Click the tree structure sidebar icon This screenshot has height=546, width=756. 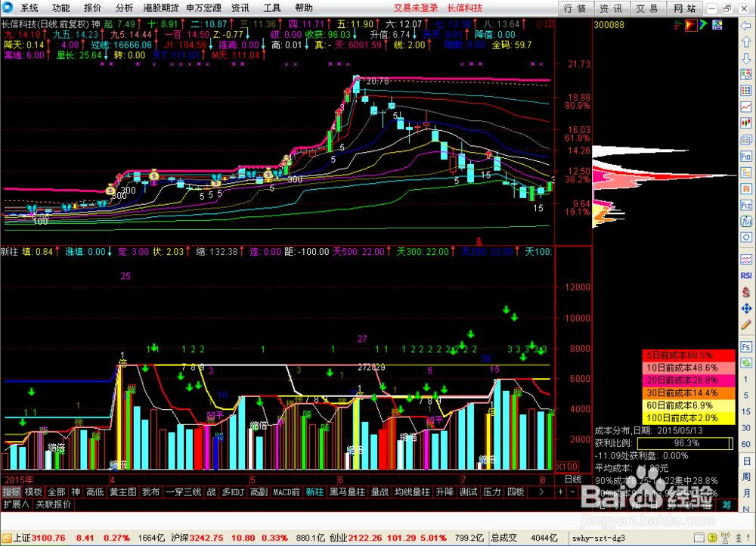click(x=746, y=172)
